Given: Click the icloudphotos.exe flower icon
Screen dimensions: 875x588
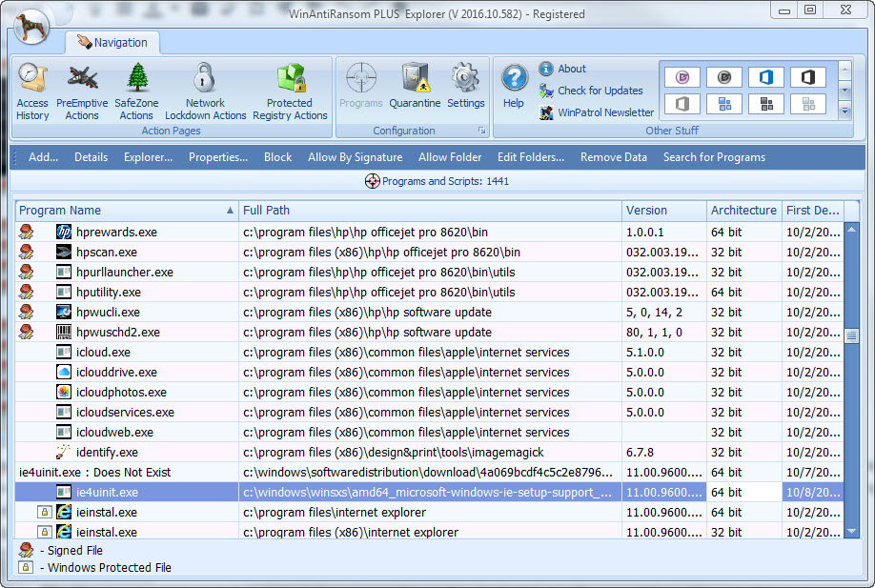Looking at the screenshot, I should (x=64, y=392).
